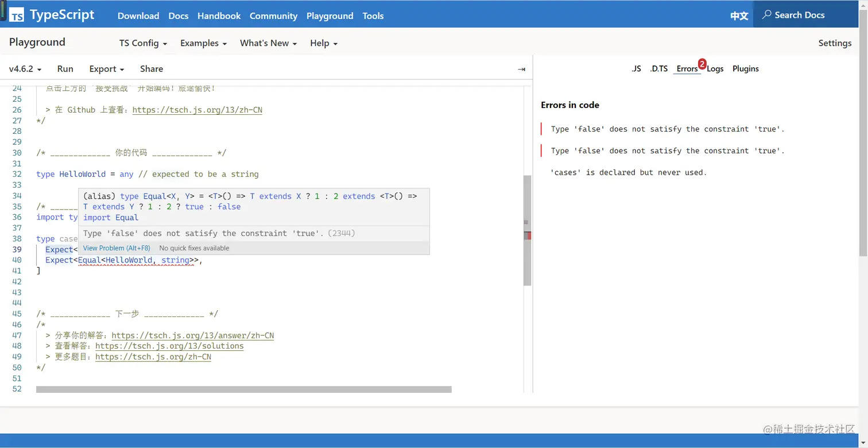This screenshot has height=448, width=868.
Task: Click the editor horizontal scrollbar
Action: (244, 389)
